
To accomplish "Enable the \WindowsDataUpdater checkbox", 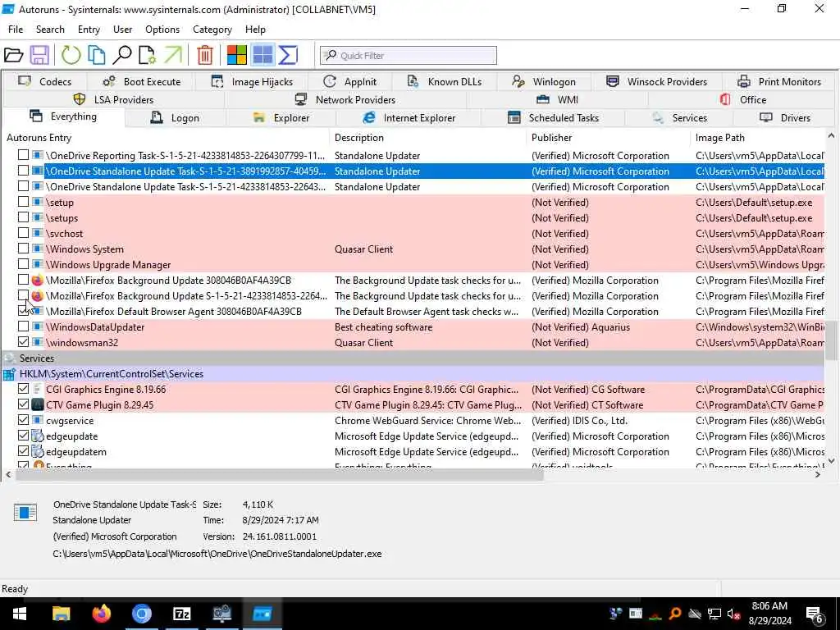I will pos(23,326).
